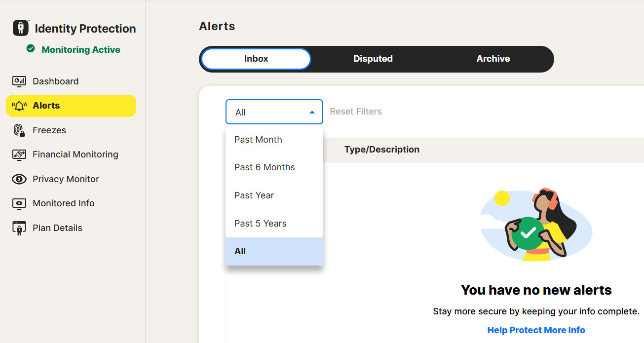
Task: Open the Help Protect More Info link
Action: tap(536, 330)
